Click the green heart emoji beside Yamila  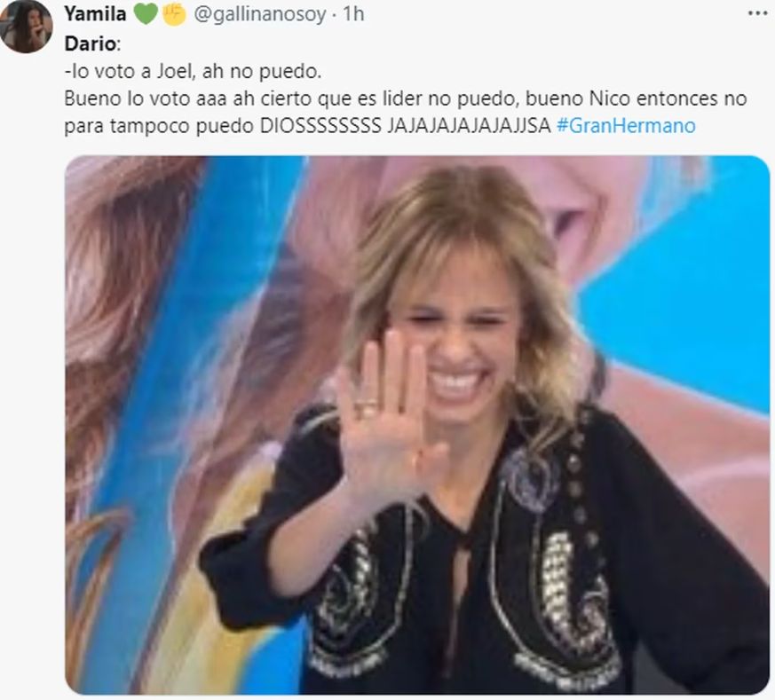click(146, 14)
